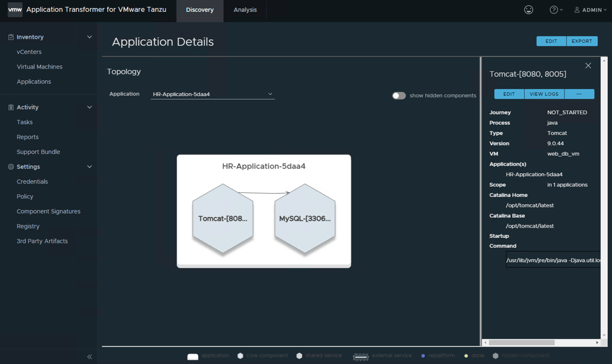The width and height of the screenshot is (612, 364).
Task: Collapse the Inventory section chevron
Action: 89,37
